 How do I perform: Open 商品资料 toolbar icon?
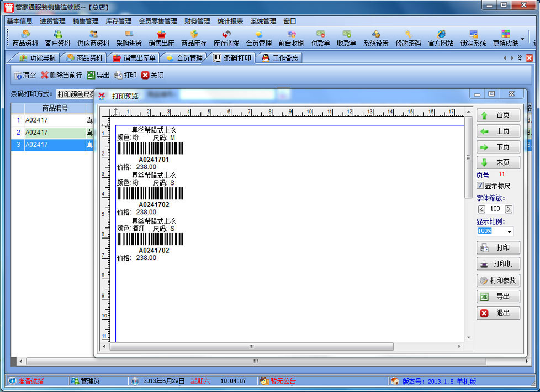point(25,38)
